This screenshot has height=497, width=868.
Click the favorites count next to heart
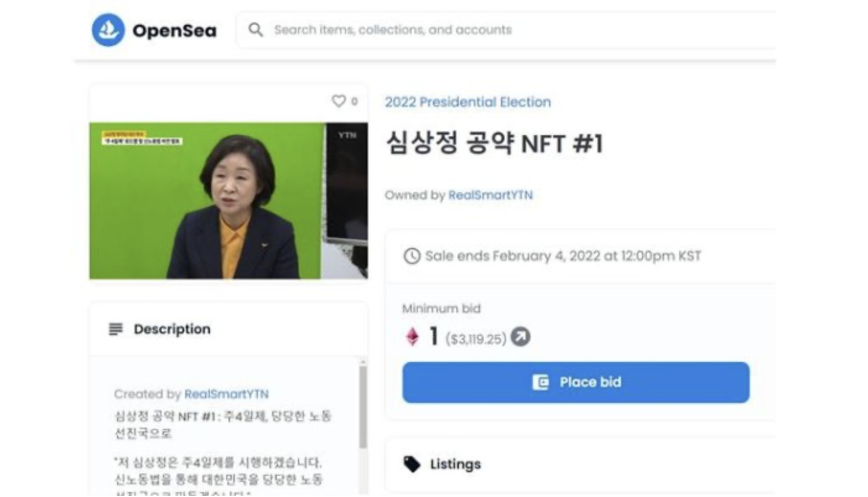click(x=355, y=102)
